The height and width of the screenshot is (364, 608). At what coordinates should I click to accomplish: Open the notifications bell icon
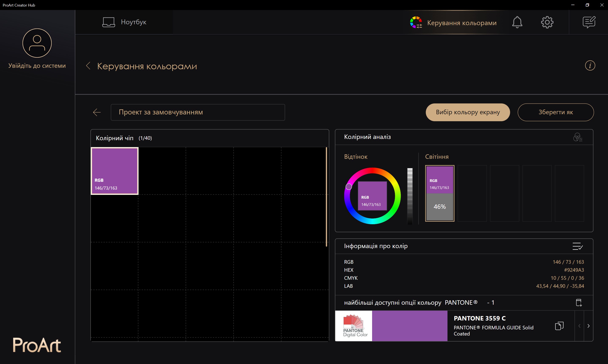(x=517, y=22)
